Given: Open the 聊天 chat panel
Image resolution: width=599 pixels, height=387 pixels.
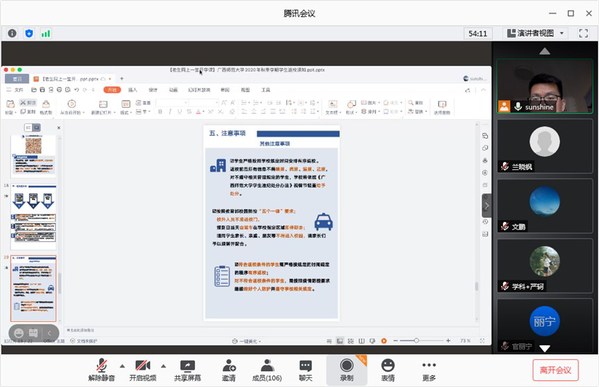Looking at the screenshot, I should click(x=306, y=370).
